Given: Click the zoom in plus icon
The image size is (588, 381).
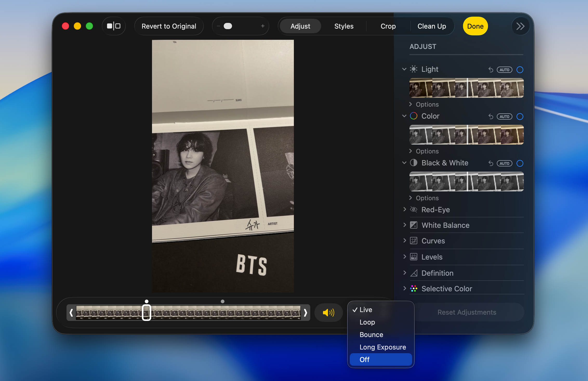Looking at the screenshot, I should [x=263, y=26].
